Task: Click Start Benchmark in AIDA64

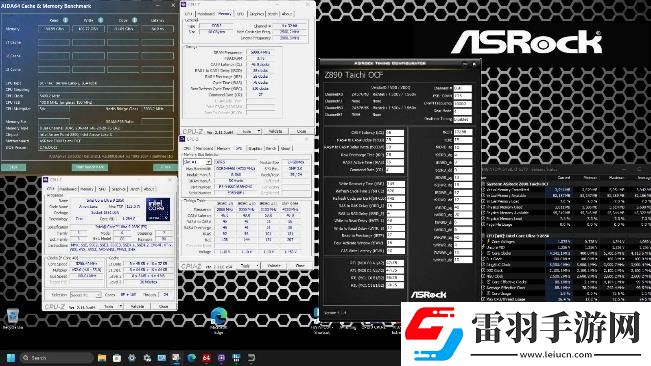Action: [x=90, y=167]
